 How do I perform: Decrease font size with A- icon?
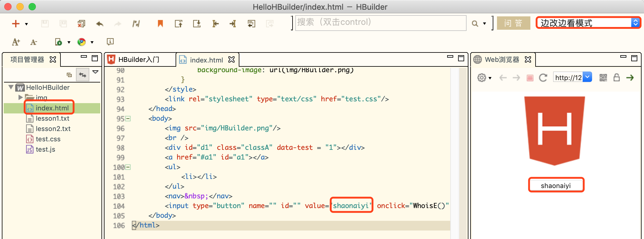(x=34, y=42)
